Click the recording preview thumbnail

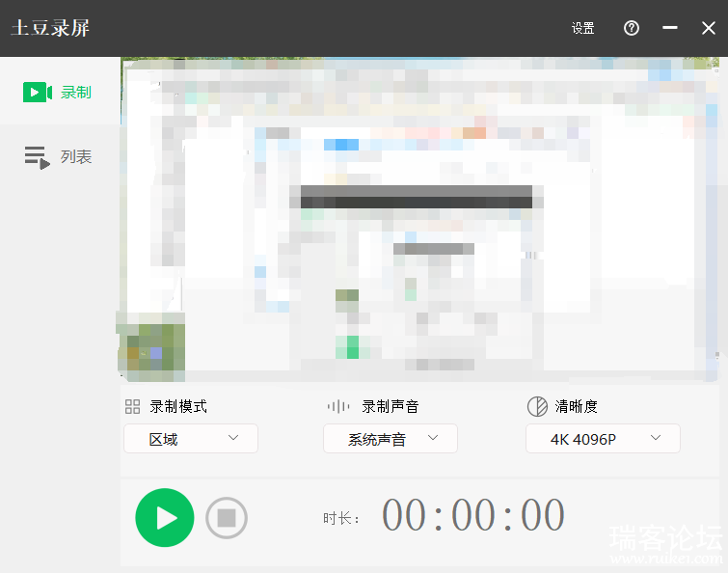coord(418,219)
